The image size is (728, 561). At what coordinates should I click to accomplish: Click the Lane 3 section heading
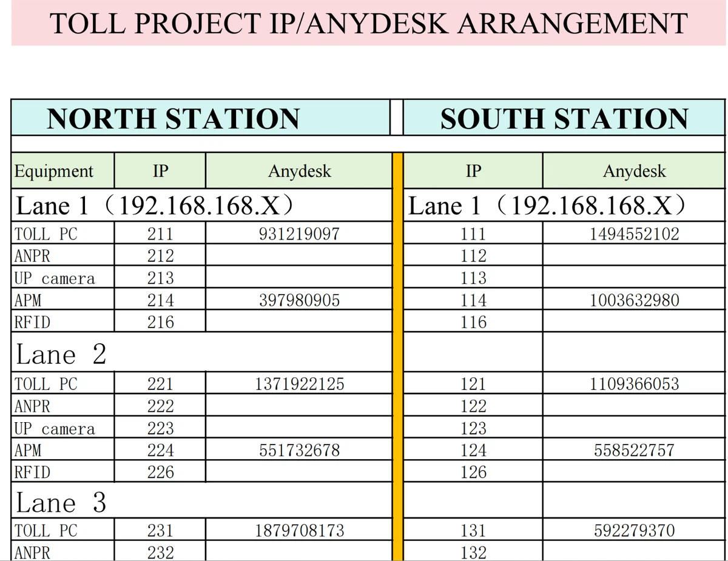pos(61,503)
